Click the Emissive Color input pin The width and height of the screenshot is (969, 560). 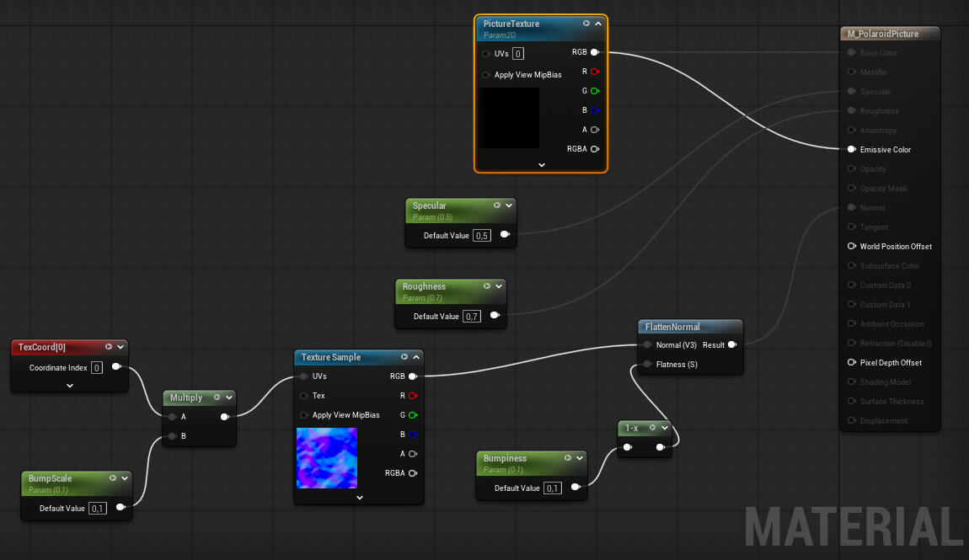coord(851,150)
